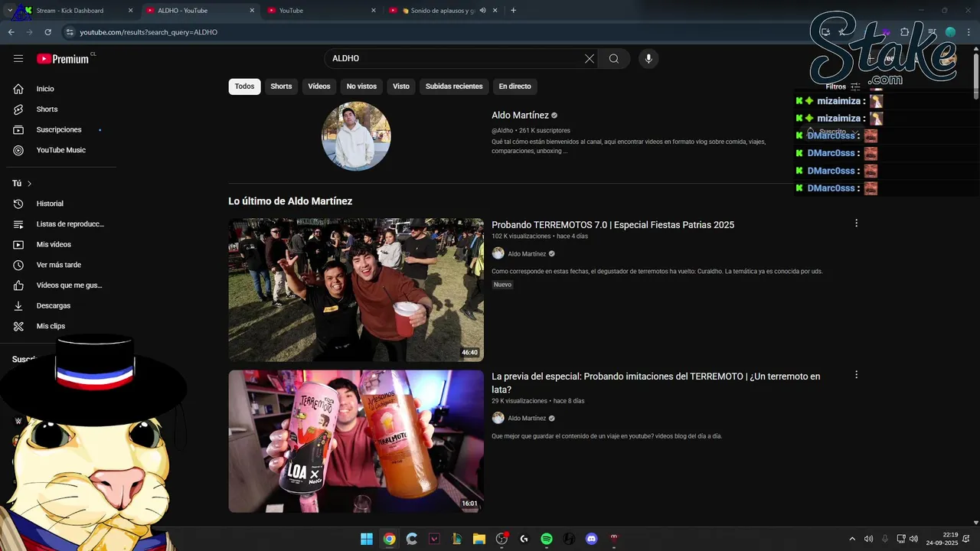Screen dimensions: 980x551
Task: Select the Videos filter chip
Action: 319,86
